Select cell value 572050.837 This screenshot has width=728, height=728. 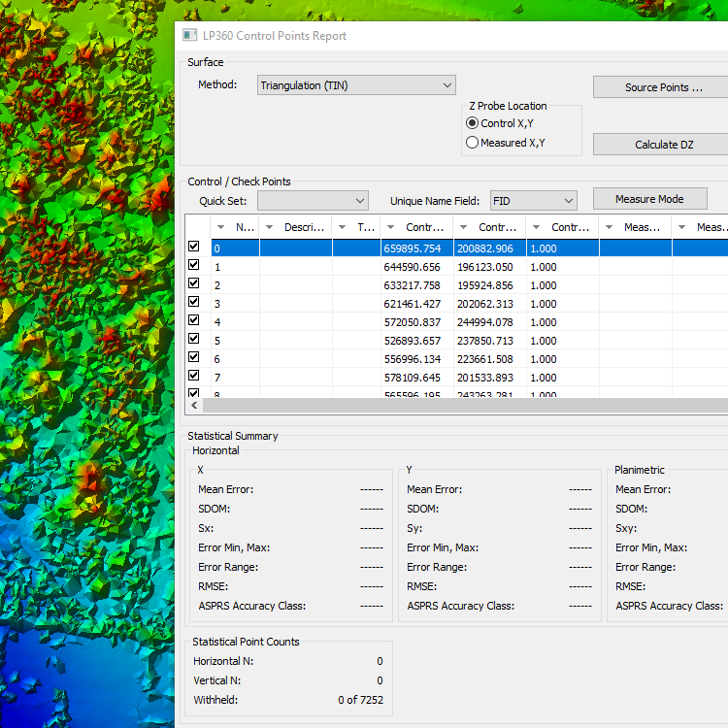pos(413,322)
